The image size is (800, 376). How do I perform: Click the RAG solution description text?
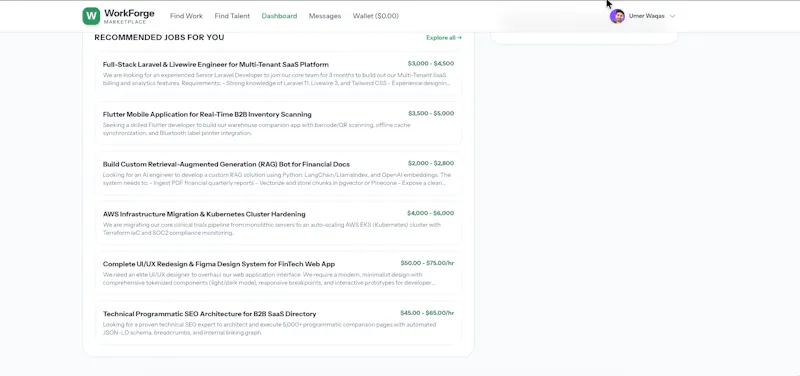pyautogui.click(x=277, y=179)
